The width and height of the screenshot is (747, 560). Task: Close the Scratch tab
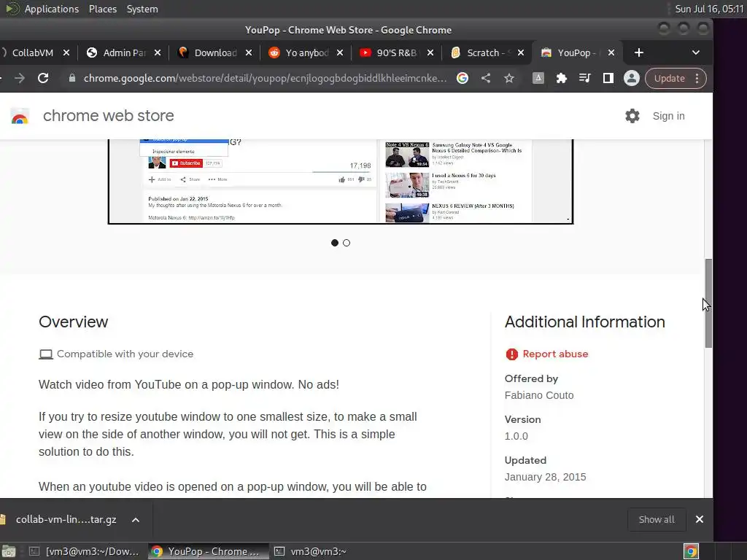[521, 52]
